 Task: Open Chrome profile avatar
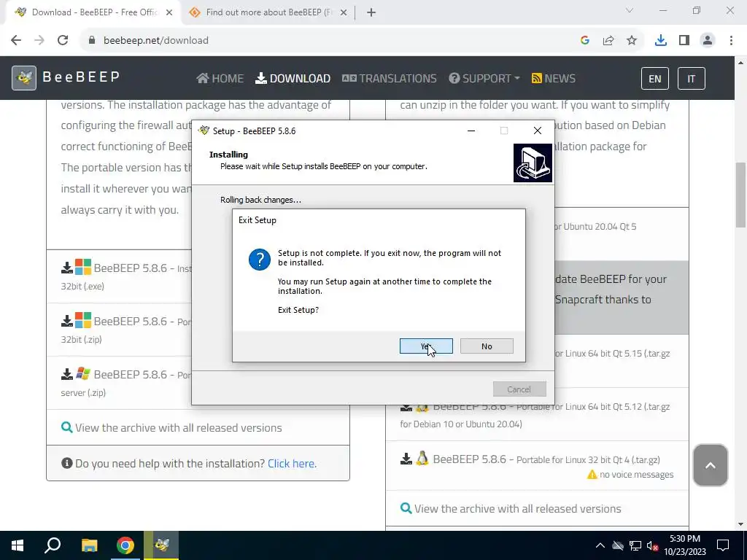[x=708, y=41]
